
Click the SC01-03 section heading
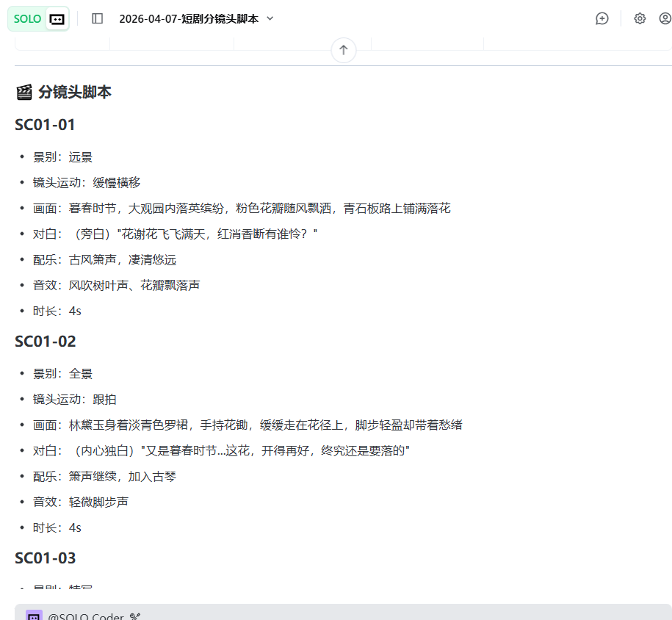pos(46,558)
